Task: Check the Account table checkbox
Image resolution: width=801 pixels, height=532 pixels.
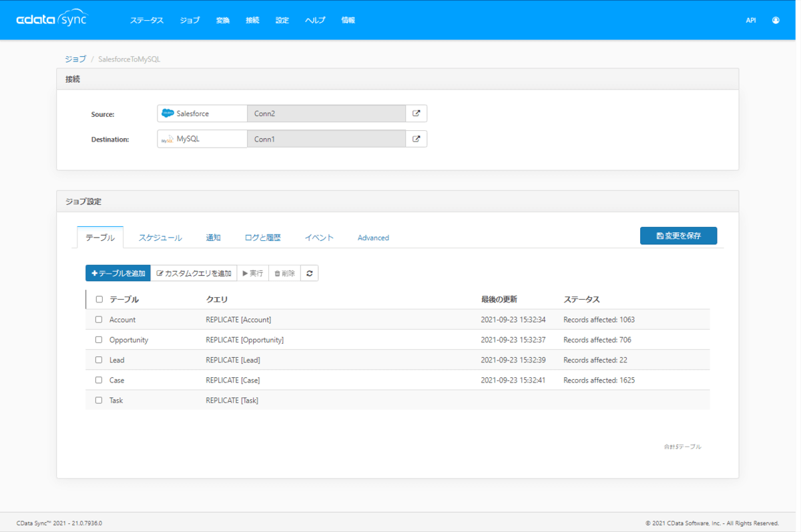Action: [x=99, y=320]
